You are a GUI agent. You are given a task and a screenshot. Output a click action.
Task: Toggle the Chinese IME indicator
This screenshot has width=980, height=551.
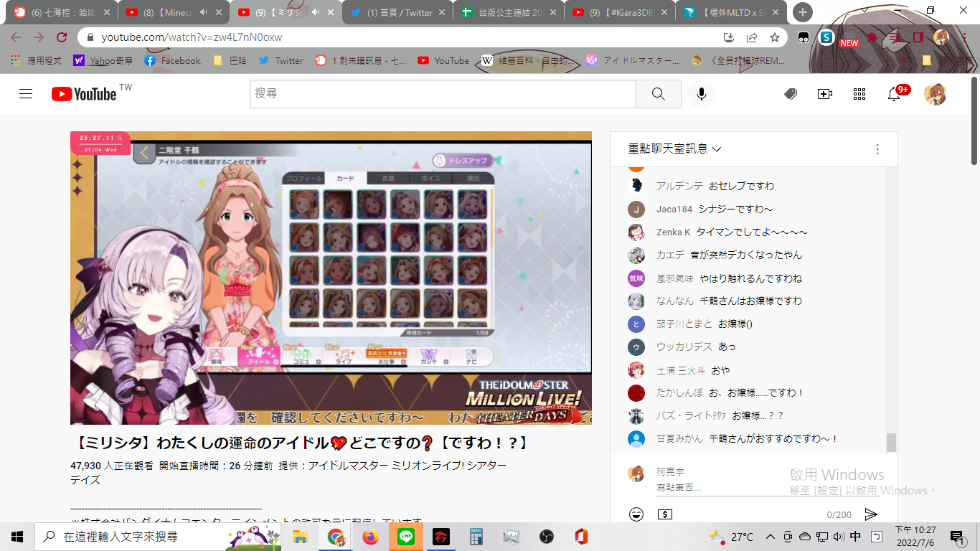click(x=855, y=537)
